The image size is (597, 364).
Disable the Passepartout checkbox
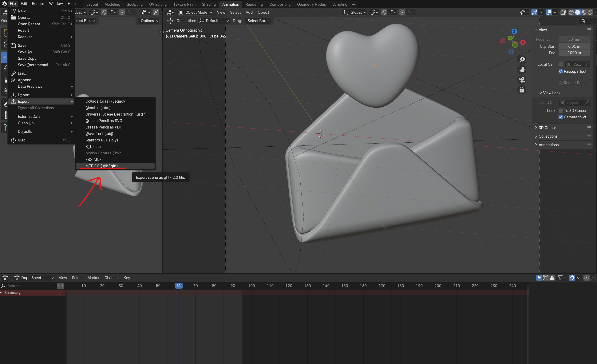[x=560, y=71]
